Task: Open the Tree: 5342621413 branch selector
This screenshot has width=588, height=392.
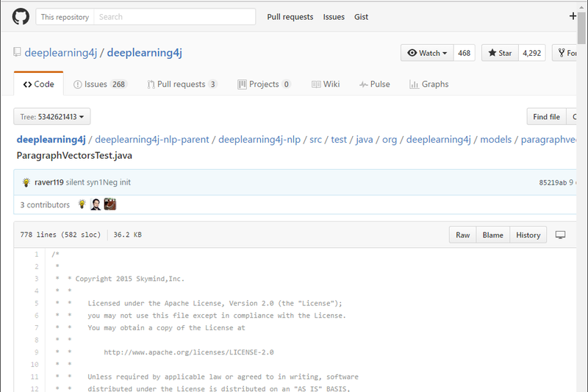Action: 51,117
